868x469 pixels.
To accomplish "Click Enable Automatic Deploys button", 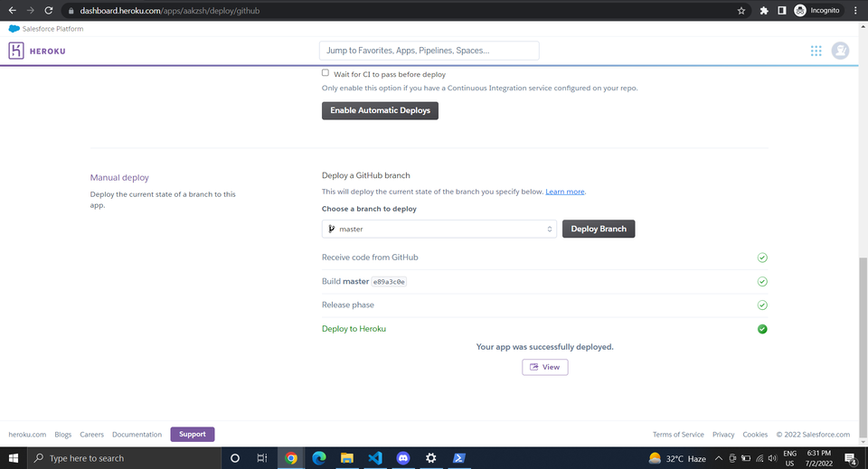I will pos(380,110).
